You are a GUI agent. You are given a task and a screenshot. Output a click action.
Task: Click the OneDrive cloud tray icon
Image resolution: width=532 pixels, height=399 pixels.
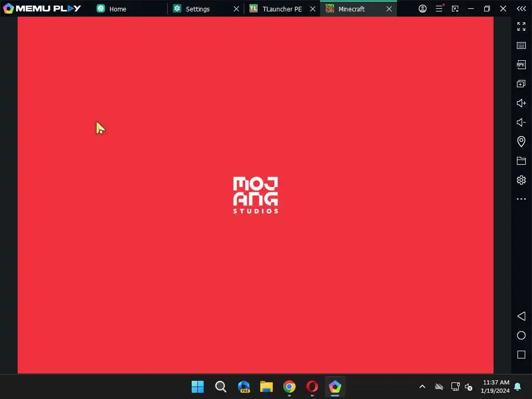click(x=439, y=387)
